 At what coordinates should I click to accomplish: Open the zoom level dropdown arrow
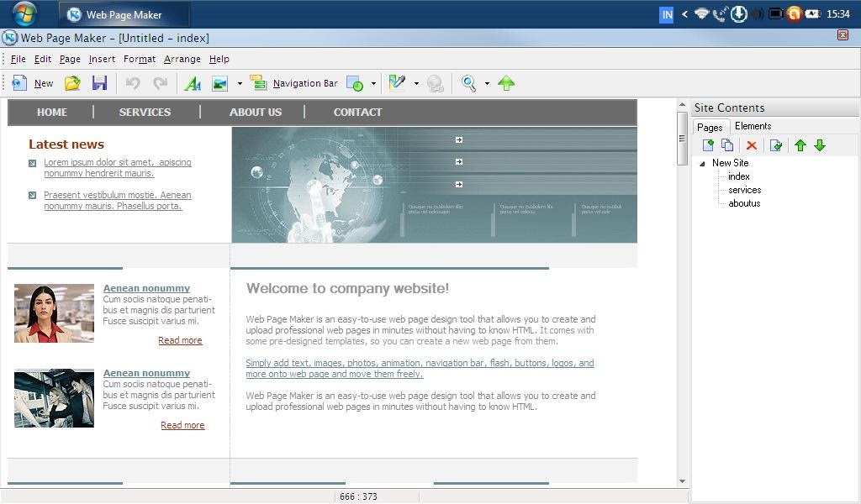point(487,83)
